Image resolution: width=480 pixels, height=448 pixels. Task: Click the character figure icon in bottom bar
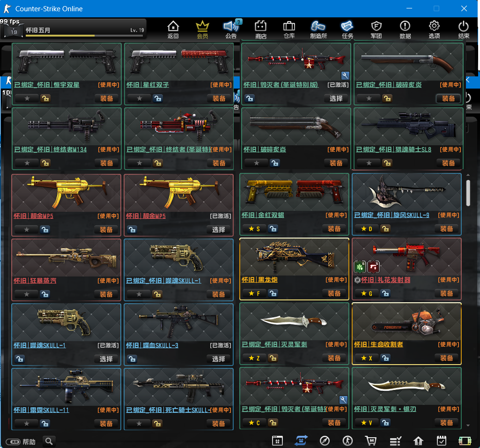click(x=347, y=441)
